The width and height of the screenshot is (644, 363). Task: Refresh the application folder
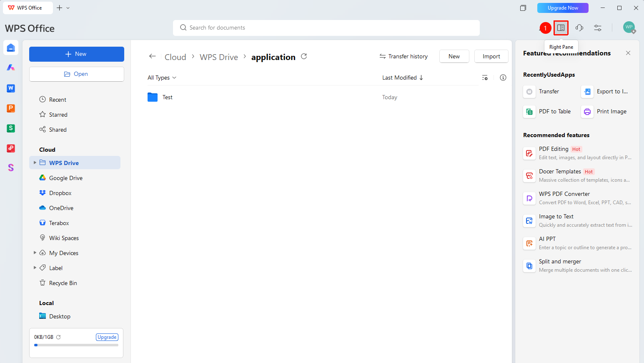pyautogui.click(x=304, y=56)
